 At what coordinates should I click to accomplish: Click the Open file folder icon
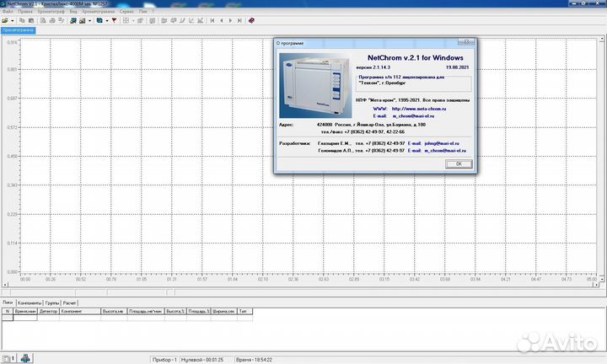click(x=5, y=20)
